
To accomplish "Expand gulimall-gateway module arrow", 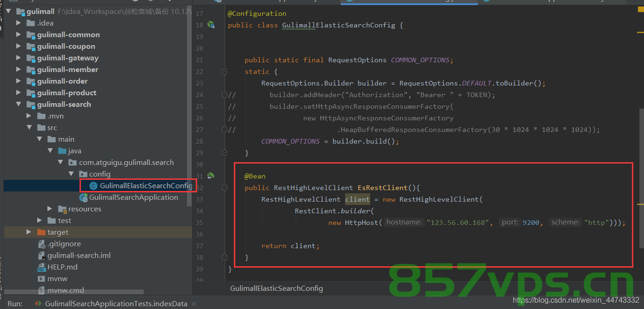I will 19,58.
